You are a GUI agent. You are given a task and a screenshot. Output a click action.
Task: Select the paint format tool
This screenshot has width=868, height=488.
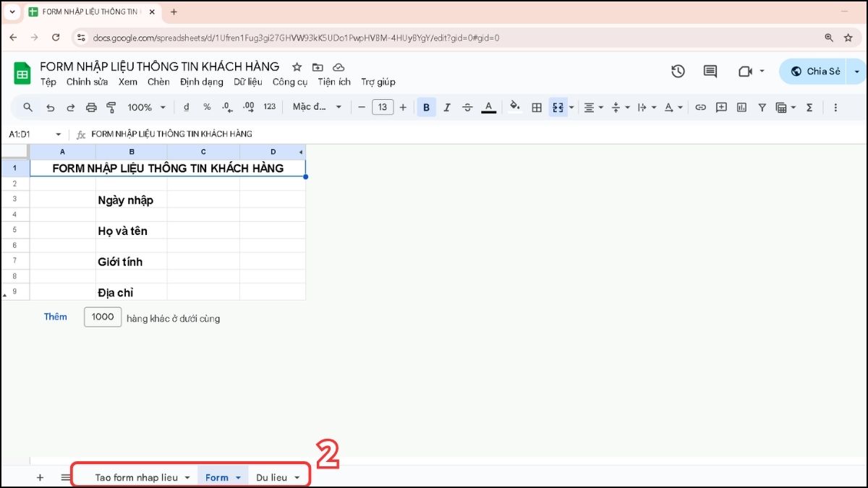pyautogui.click(x=111, y=107)
